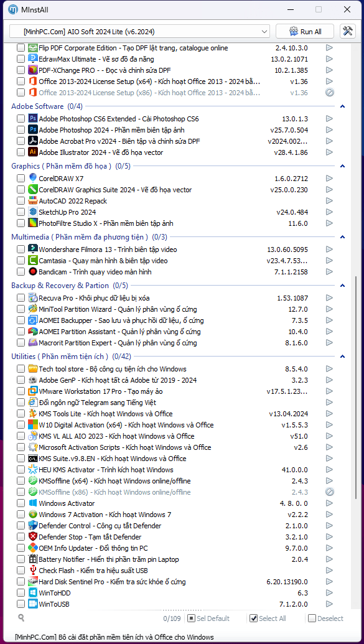Run the WinToUSB play arrow

pos(329,604)
